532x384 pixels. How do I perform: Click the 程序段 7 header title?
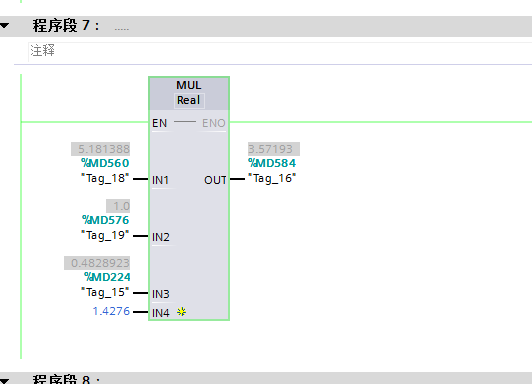click(66, 26)
